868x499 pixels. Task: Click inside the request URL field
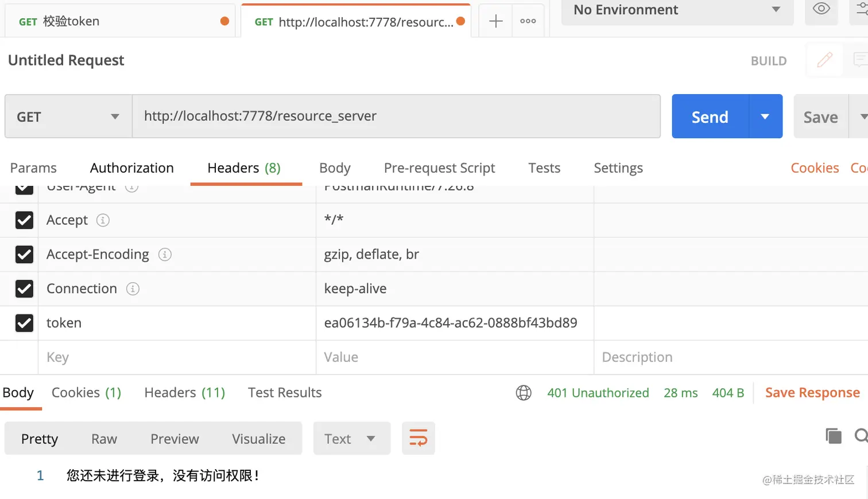(396, 116)
